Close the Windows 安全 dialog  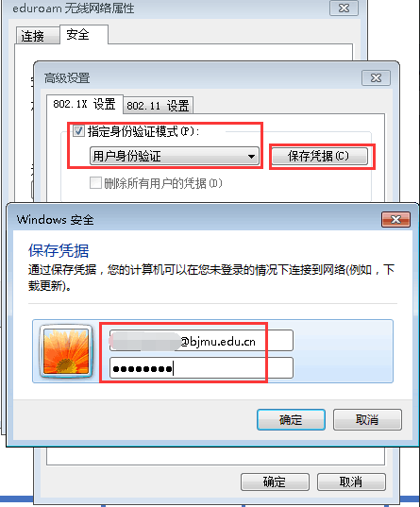click(x=395, y=220)
